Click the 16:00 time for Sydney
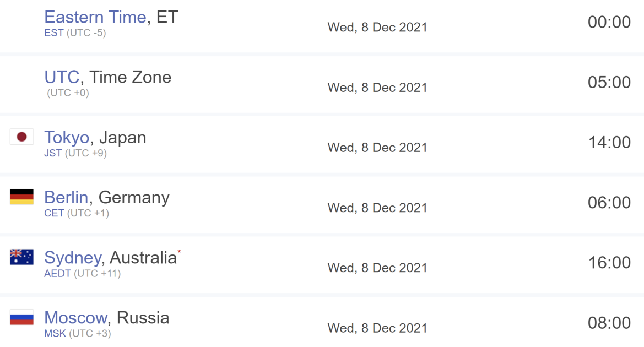This screenshot has width=644, height=347. [609, 263]
